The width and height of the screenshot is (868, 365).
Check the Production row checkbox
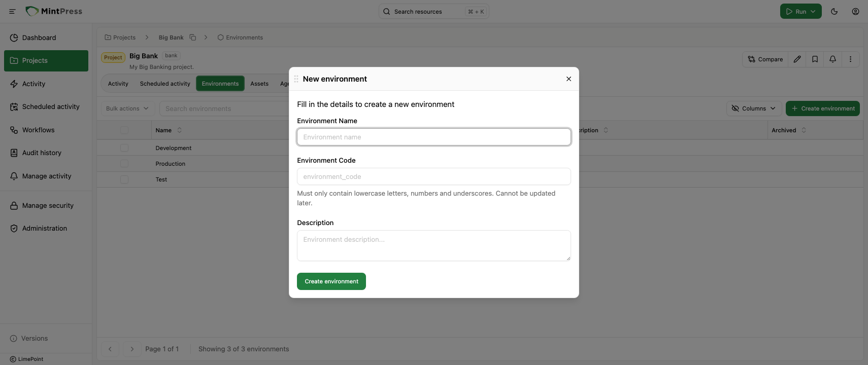coord(124,164)
